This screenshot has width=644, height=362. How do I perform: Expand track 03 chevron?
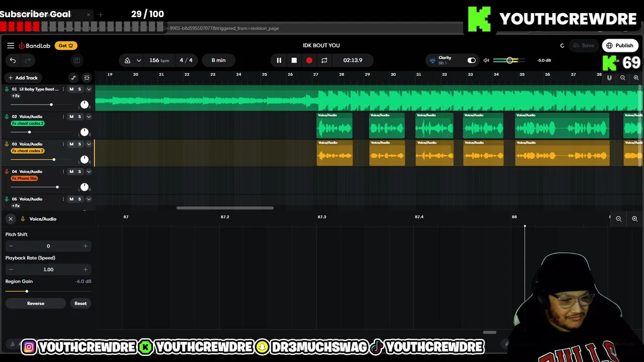tap(89, 144)
